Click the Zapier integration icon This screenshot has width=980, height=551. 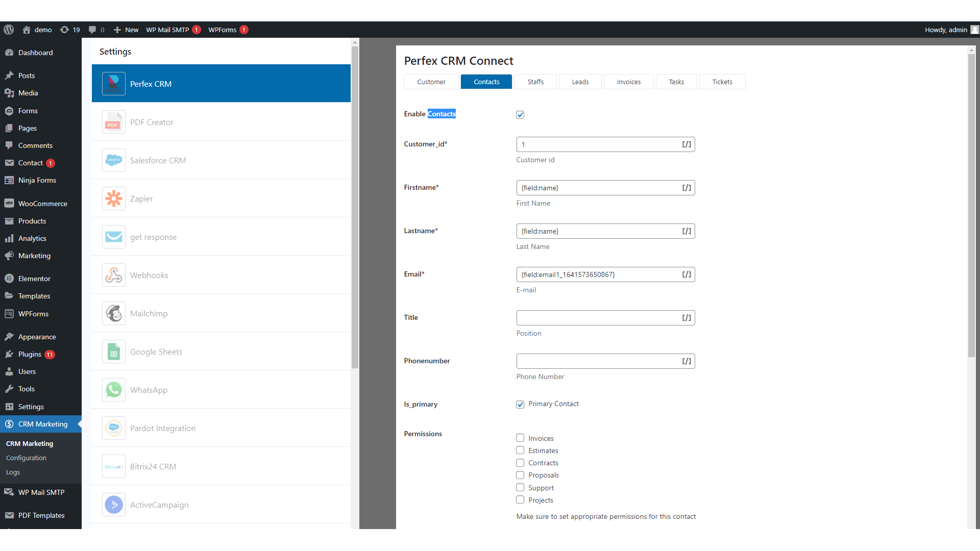(x=113, y=198)
